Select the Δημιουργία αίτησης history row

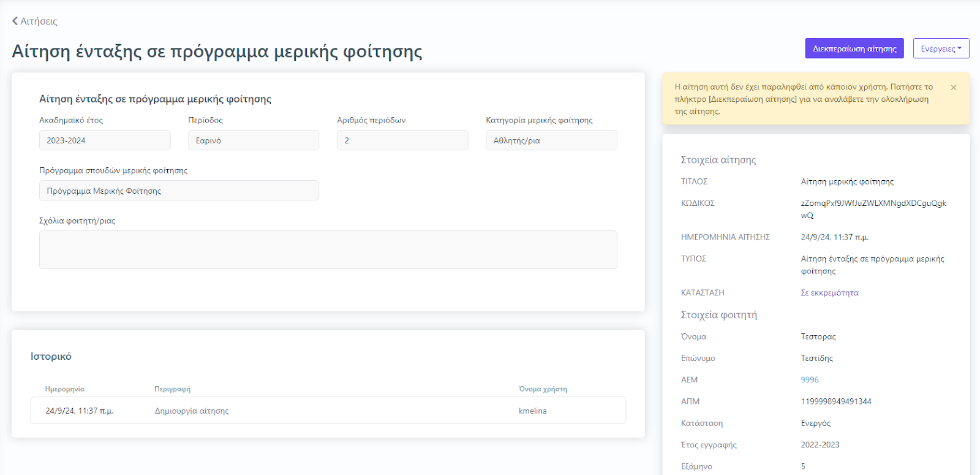(x=328, y=411)
